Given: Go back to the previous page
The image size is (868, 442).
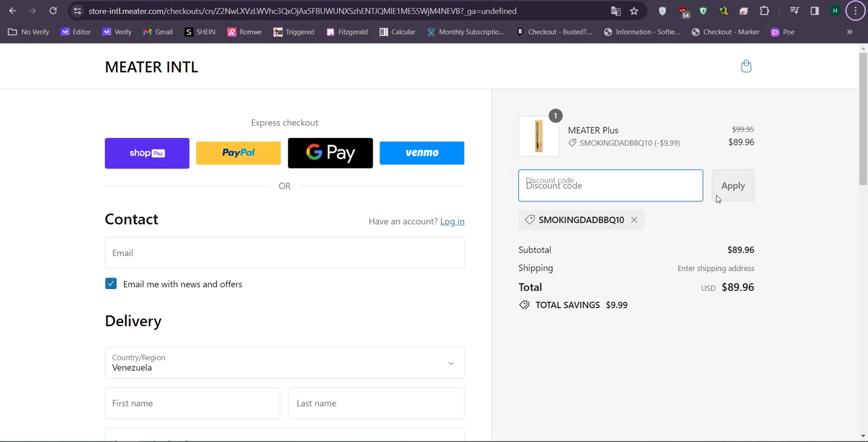Looking at the screenshot, I should coord(13,11).
